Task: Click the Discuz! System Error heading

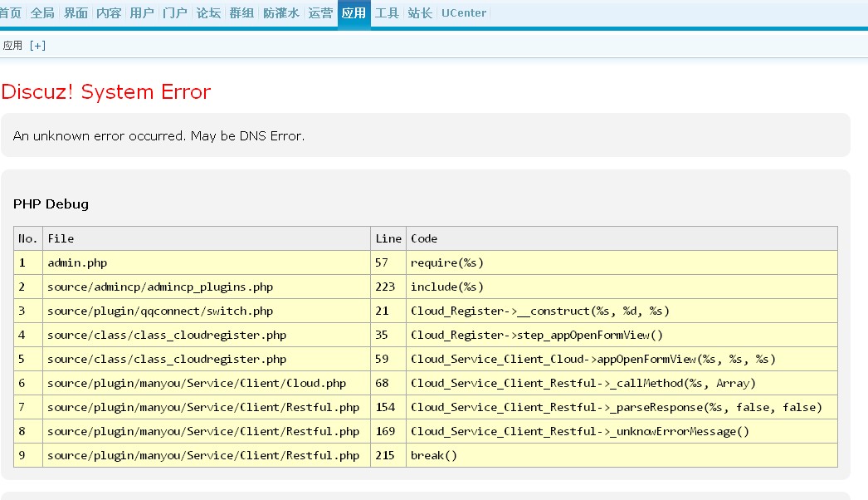Action: [106, 91]
